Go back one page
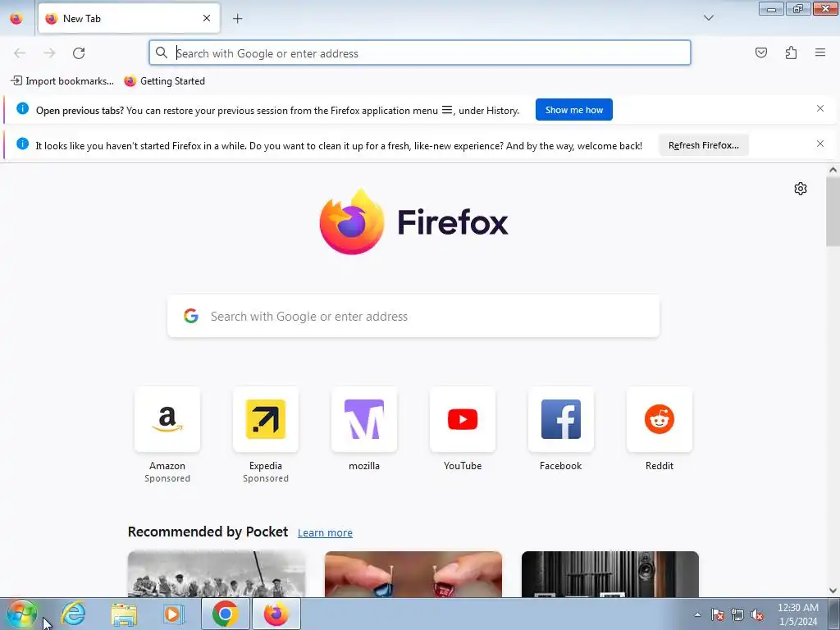The width and height of the screenshot is (840, 630). (20, 53)
